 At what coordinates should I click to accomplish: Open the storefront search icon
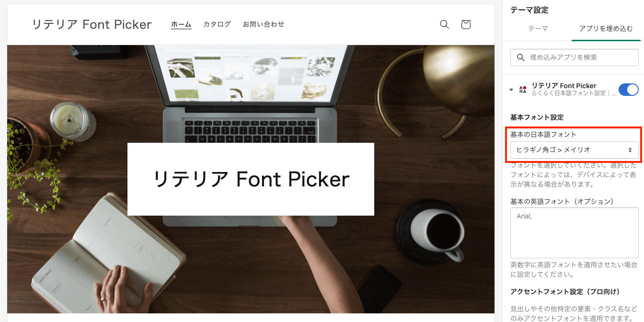point(444,24)
